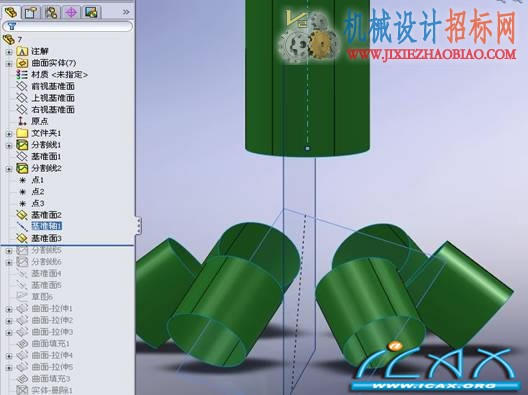
Task: Select the 分割线2 label
Action: [x=46, y=168]
